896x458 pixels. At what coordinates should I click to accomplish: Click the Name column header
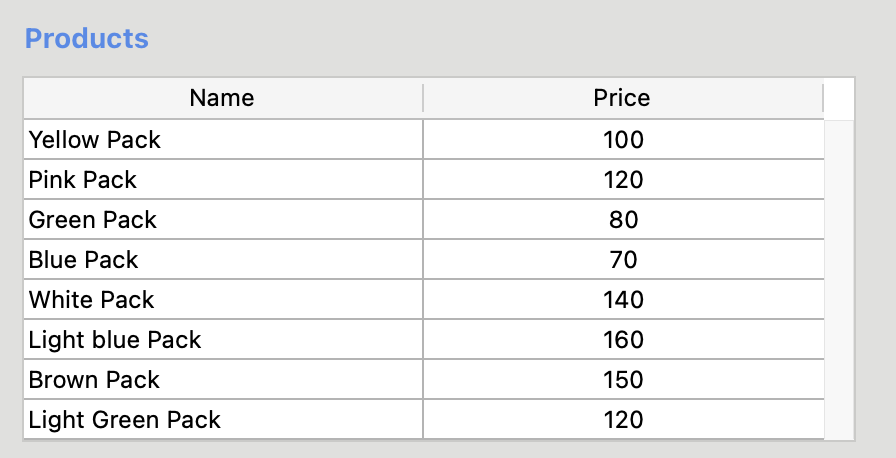[x=222, y=98]
